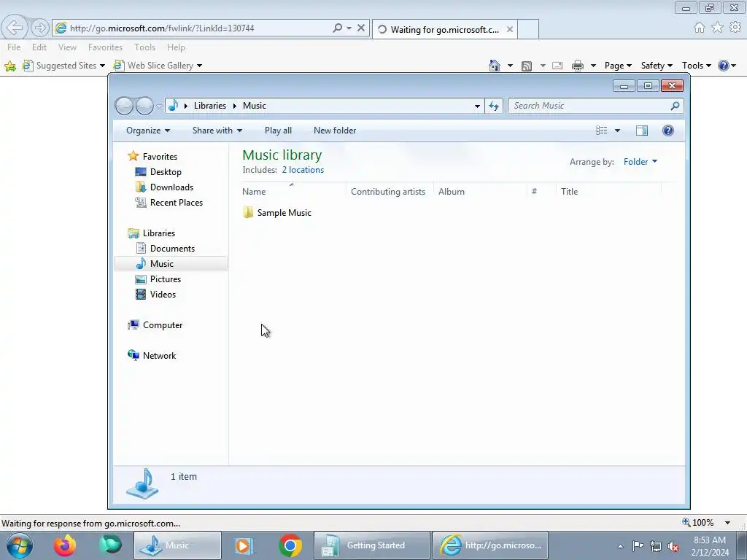Click the Change your view icon in Explorer
This screenshot has width=747, height=560.
tap(602, 131)
